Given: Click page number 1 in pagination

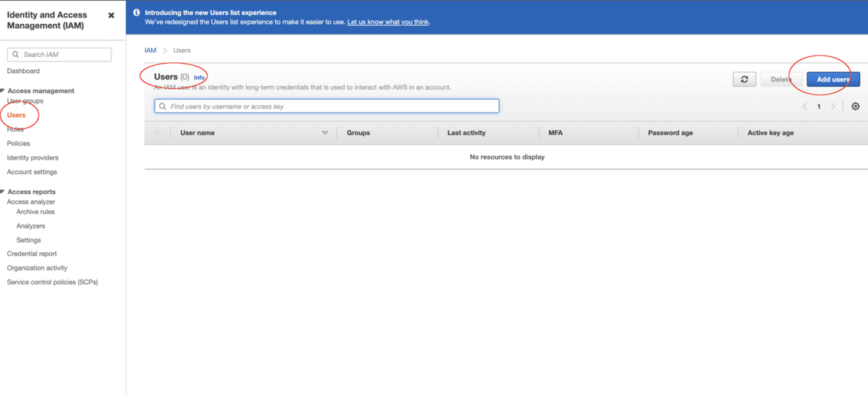Looking at the screenshot, I should [x=819, y=106].
